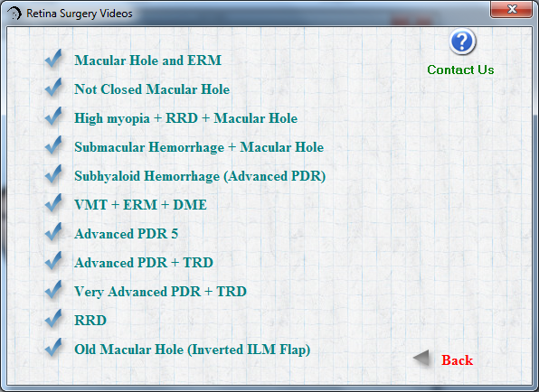Open Submacular Hemorrhage + Macular Hole video
The height and width of the screenshot is (392, 539).
coord(199,147)
